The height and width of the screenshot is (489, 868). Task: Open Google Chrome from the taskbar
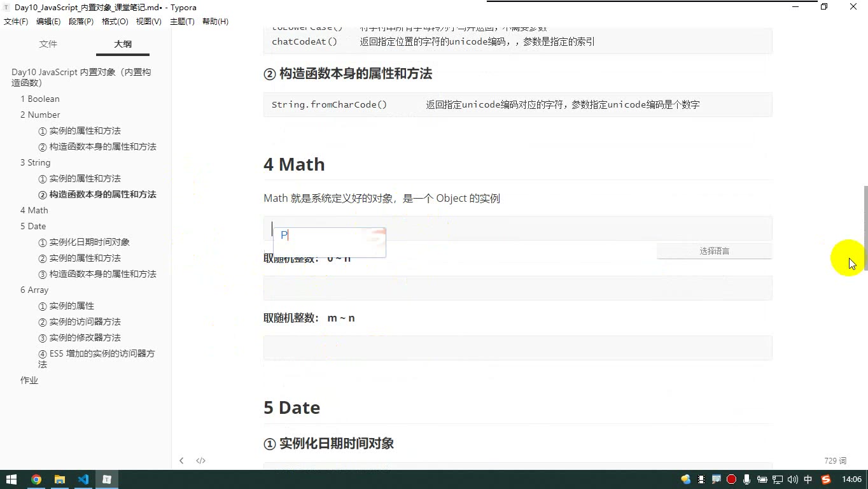tap(36, 479)
